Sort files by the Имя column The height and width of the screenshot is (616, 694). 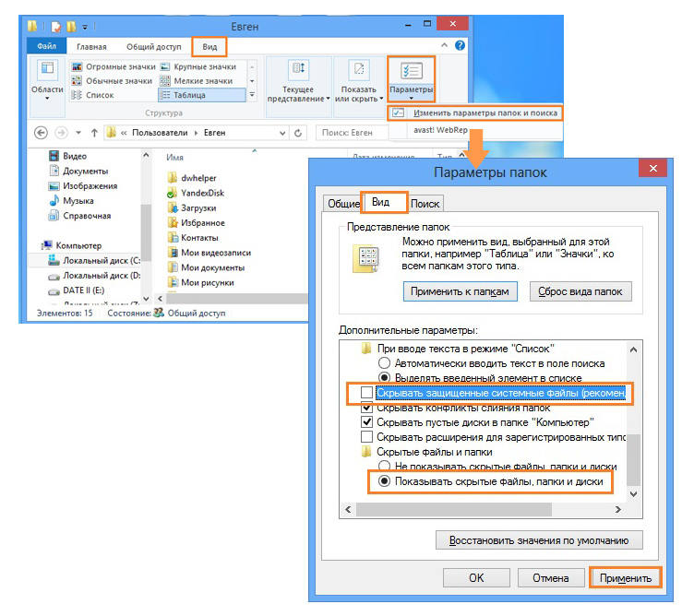pyautogui.click(x=174, y=157)
